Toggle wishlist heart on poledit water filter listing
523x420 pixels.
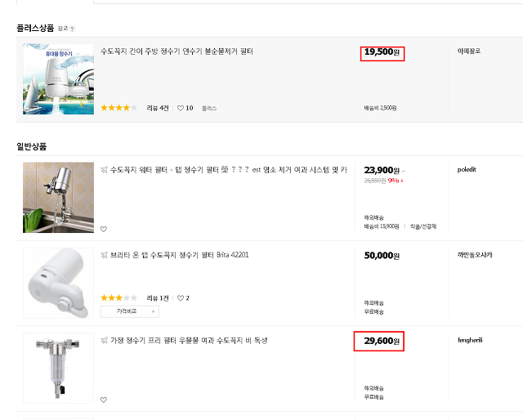pyautogui.click(x=104, y=229)
